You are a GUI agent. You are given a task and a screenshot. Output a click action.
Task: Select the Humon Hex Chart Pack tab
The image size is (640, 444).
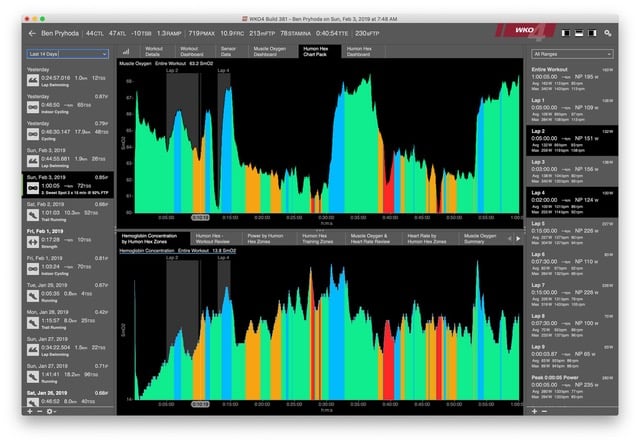coord(320,51)
